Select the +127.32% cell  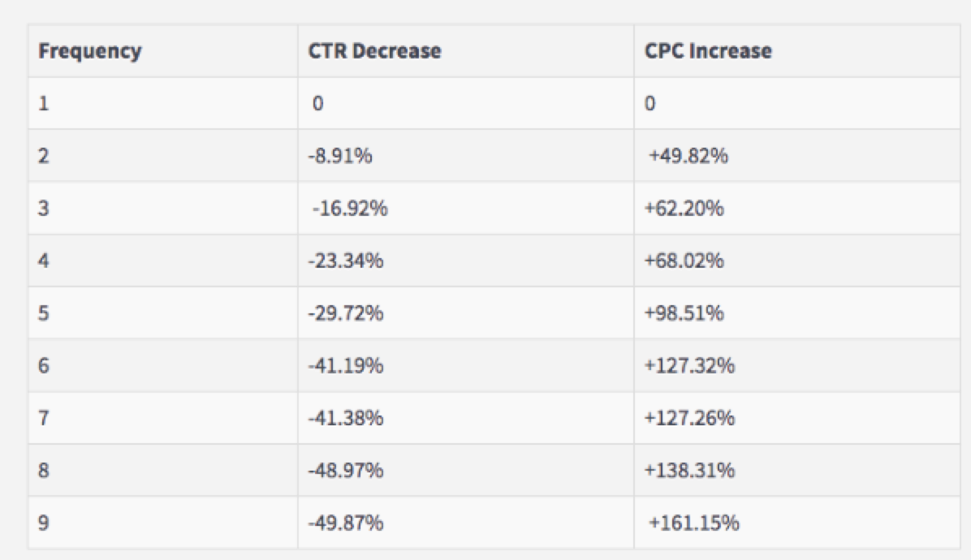[690, 366]
